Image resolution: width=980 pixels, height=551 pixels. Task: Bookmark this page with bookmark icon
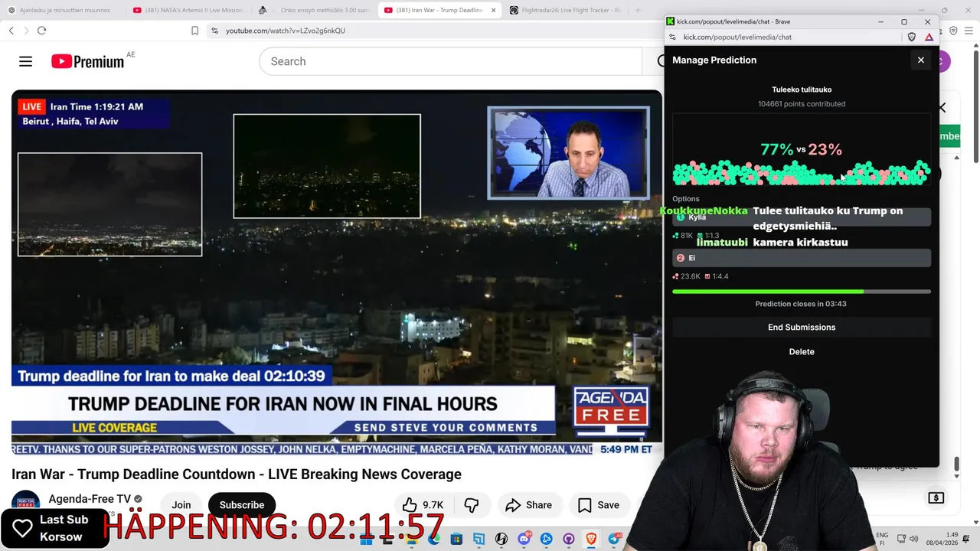(x=194, y=31)
